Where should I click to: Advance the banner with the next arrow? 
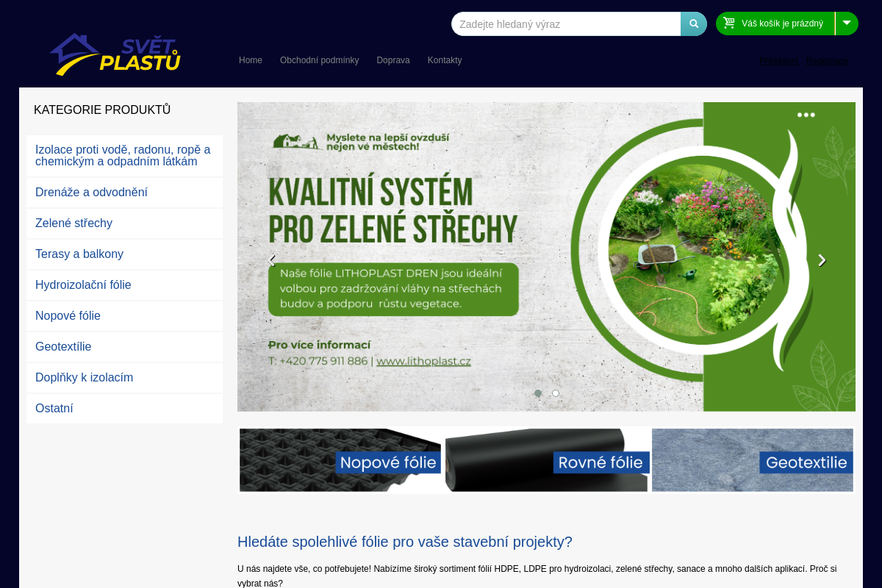pyautogui.click(x=822, y=259)
